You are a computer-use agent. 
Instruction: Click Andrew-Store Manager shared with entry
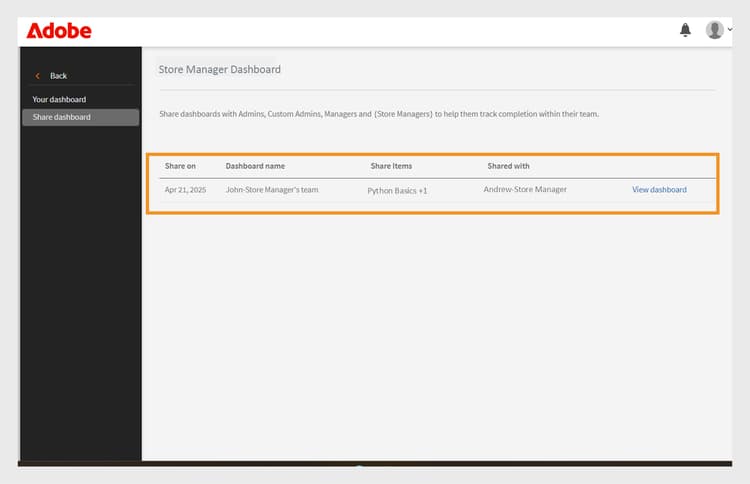[525, 189]
